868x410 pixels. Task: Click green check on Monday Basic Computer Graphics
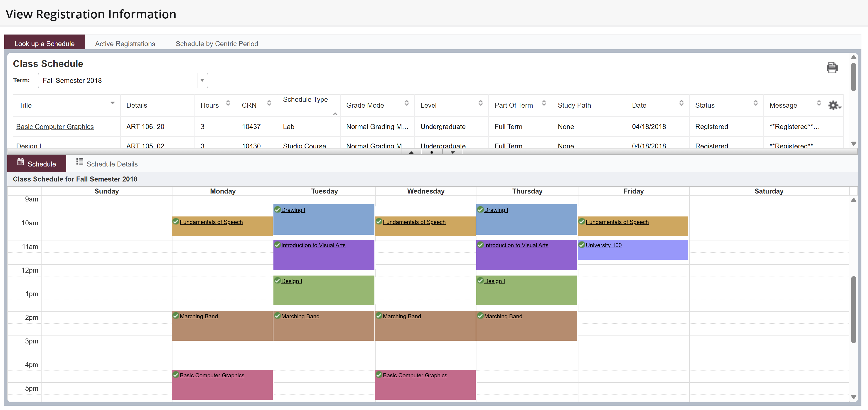click(176, 375)
